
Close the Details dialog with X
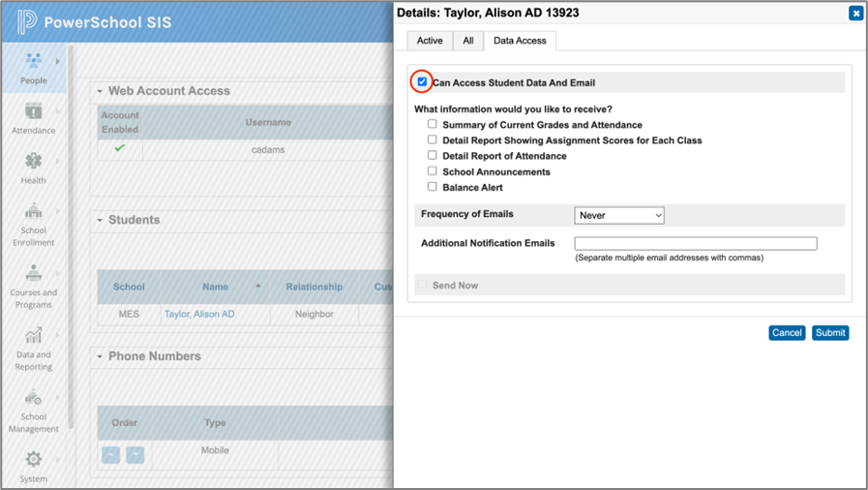coord(855,14)
